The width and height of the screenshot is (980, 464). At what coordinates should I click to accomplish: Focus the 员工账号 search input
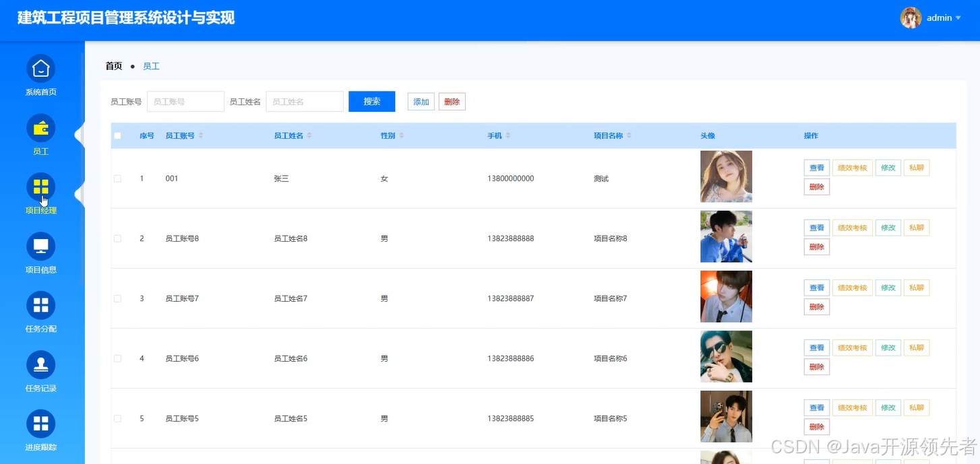[x=185, y=102]
